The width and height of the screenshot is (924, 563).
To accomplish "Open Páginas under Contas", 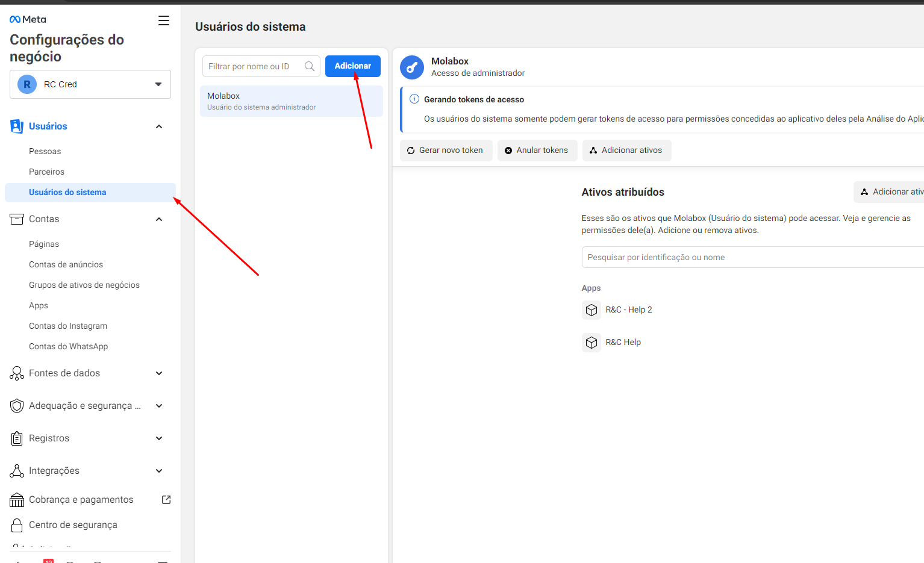I will (x=44, y=244).
